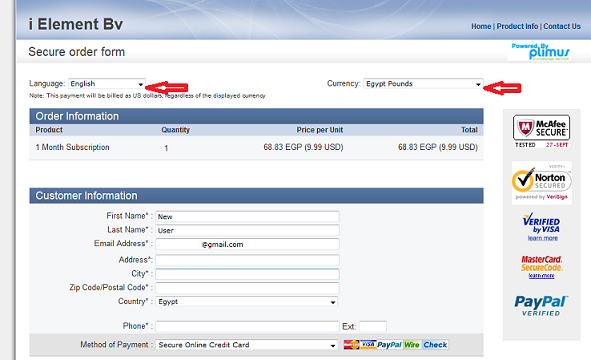Click the Check payment icon

(435, 345)
